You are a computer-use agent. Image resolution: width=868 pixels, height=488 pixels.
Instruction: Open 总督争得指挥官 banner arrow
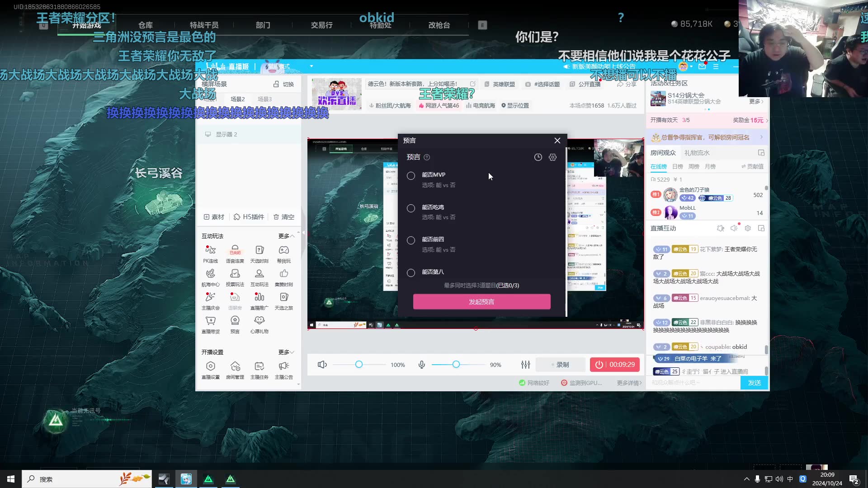[x=762, y=137]
